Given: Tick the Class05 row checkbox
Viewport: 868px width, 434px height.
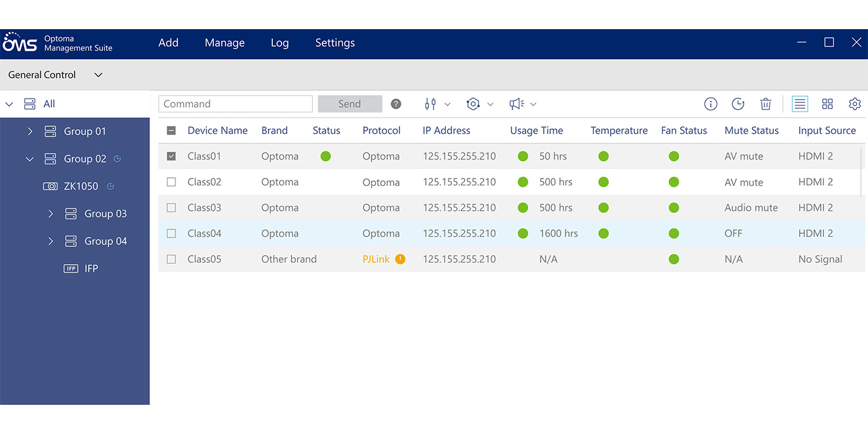Looking at the screenshot, I should [172, 259].
